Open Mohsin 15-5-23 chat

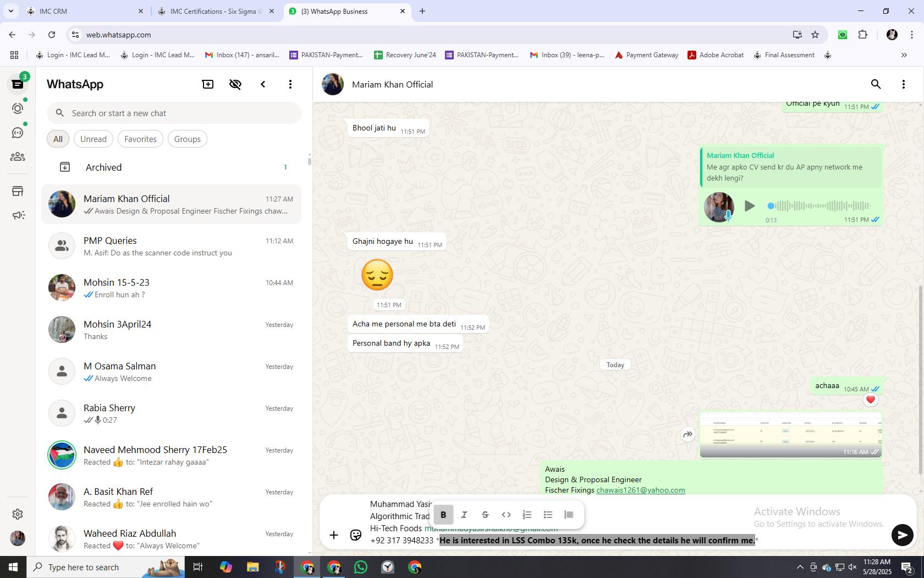(171, 288)
